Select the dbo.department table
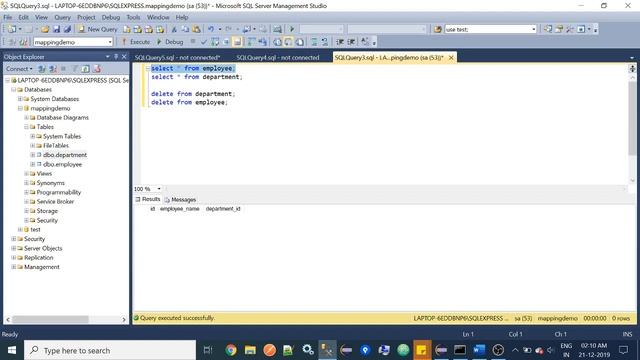The width and height of the screenshot is (640, 360). coord(65,155)
